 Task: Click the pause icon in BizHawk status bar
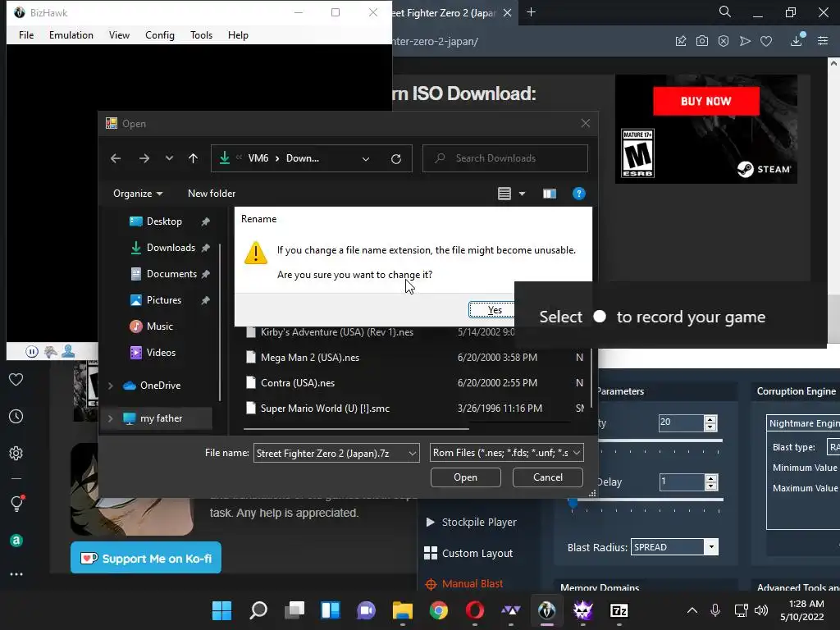pyautogui.click(x=32, y=351)
